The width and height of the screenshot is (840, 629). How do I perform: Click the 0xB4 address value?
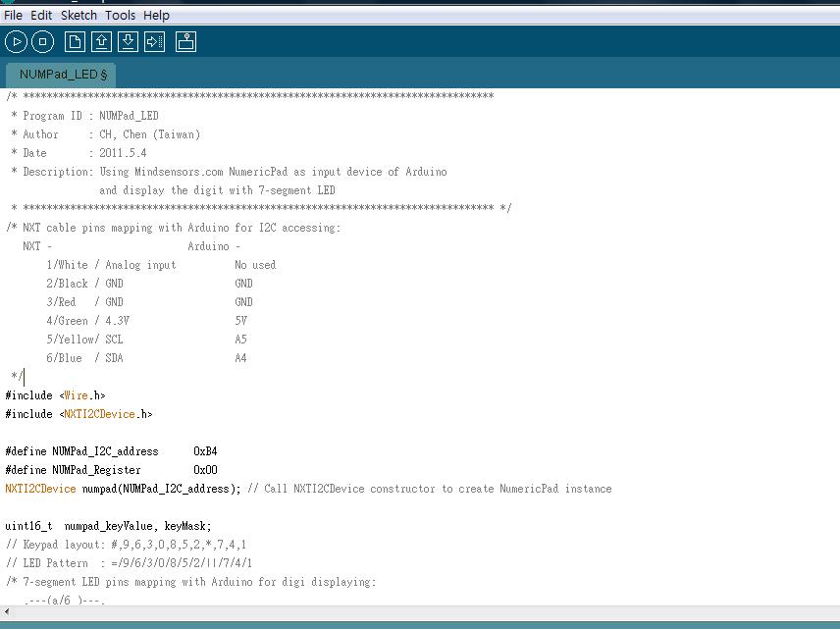(x=205, y=451)
